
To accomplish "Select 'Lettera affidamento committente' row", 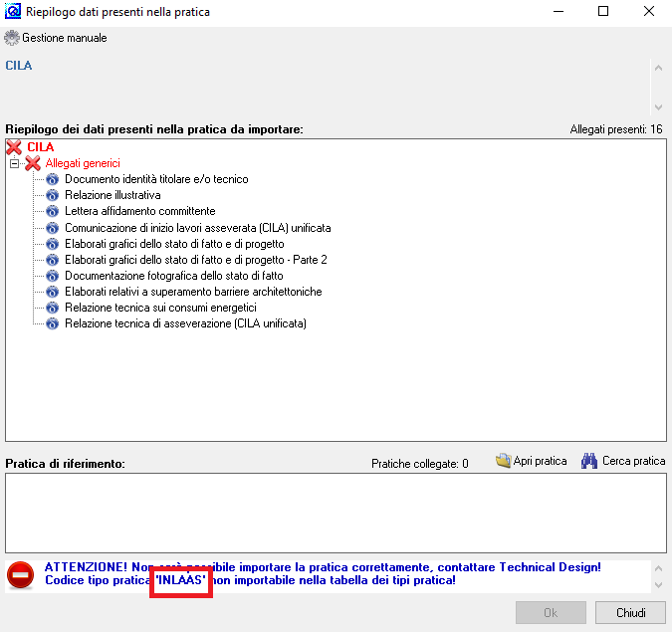I will pyautogui.click(x=140, y=211).
